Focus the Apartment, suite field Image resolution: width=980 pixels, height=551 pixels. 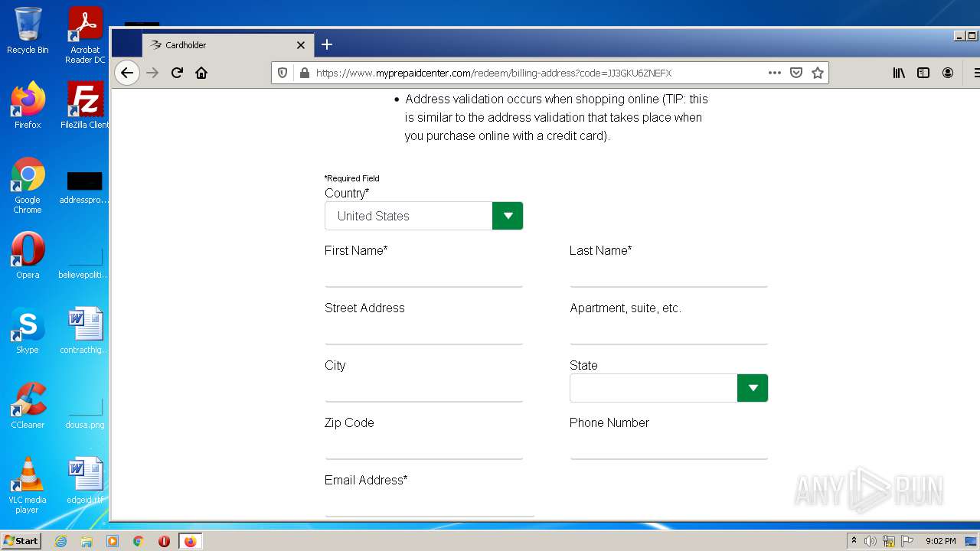pyautogui.click(x=668, y=331)
